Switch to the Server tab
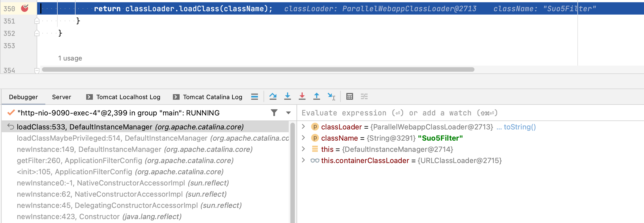 (62, 97)
